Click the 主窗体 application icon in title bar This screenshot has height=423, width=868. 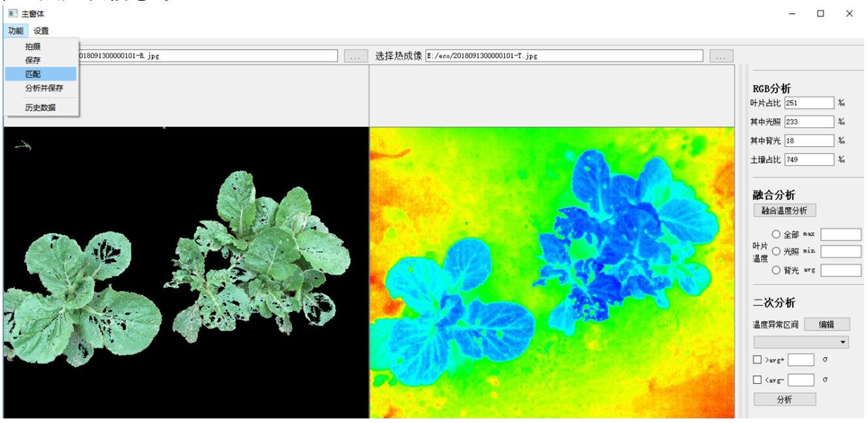(12, 13)
